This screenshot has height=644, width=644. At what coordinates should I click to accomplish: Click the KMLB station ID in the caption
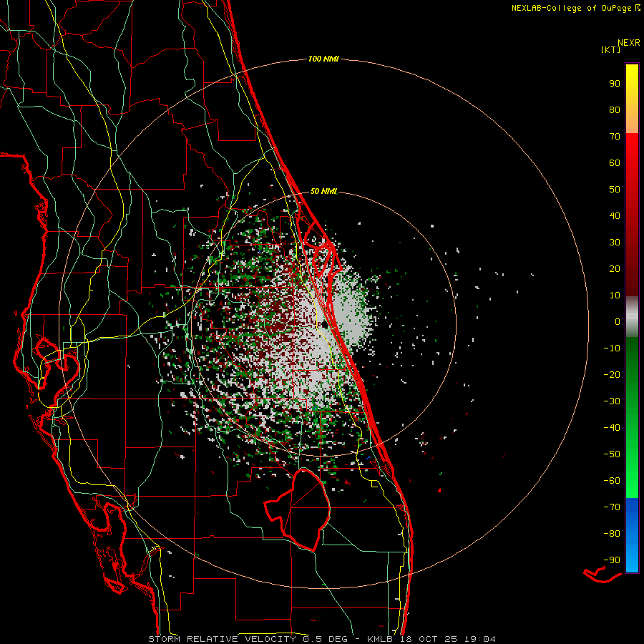(380, 639)
